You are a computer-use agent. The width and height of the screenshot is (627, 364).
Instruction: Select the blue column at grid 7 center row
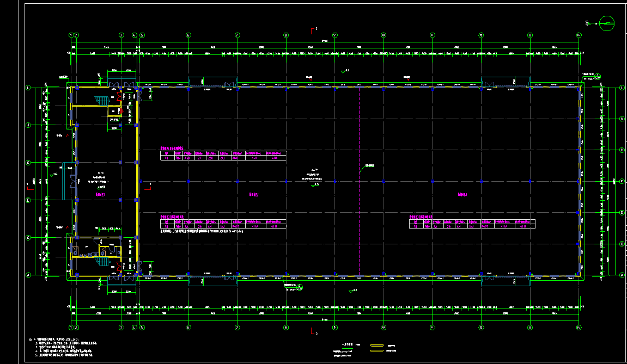coord(238,181)
